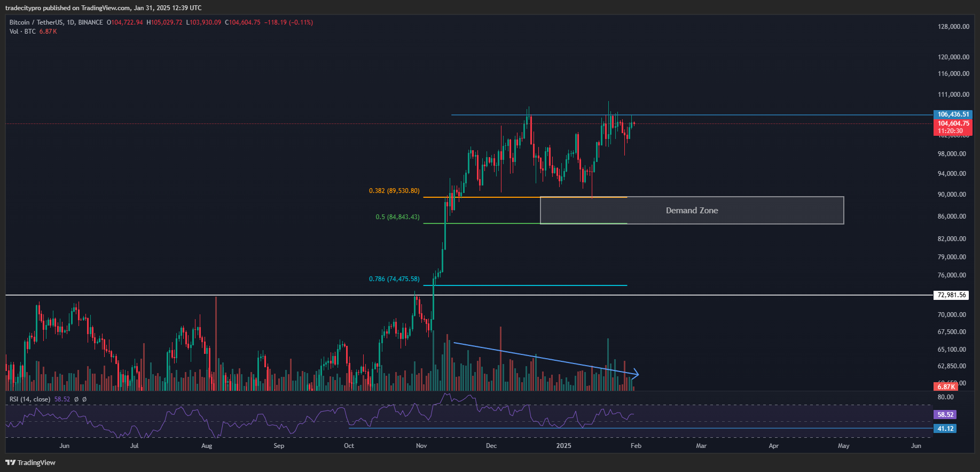Open the RSI (14, close) indicator legend
This screenshot has width=980, height=472.
point(30,399)
